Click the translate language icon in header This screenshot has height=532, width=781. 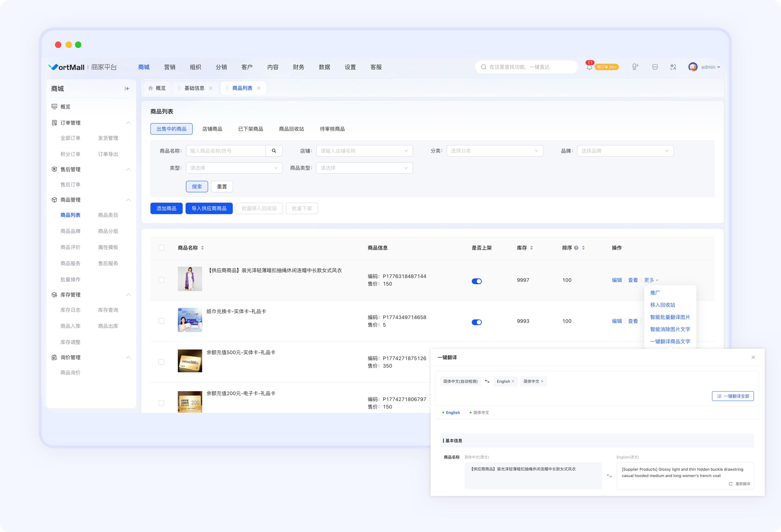[673, 67]
